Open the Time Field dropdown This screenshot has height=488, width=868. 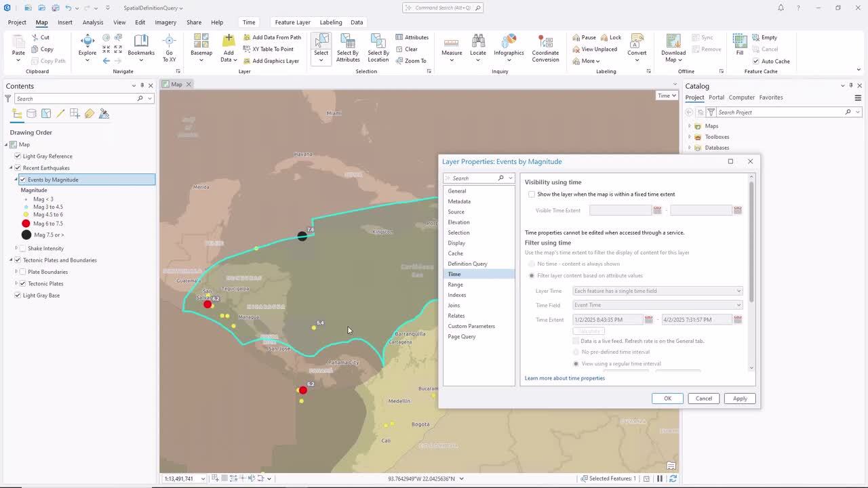[x=657, y=305]
